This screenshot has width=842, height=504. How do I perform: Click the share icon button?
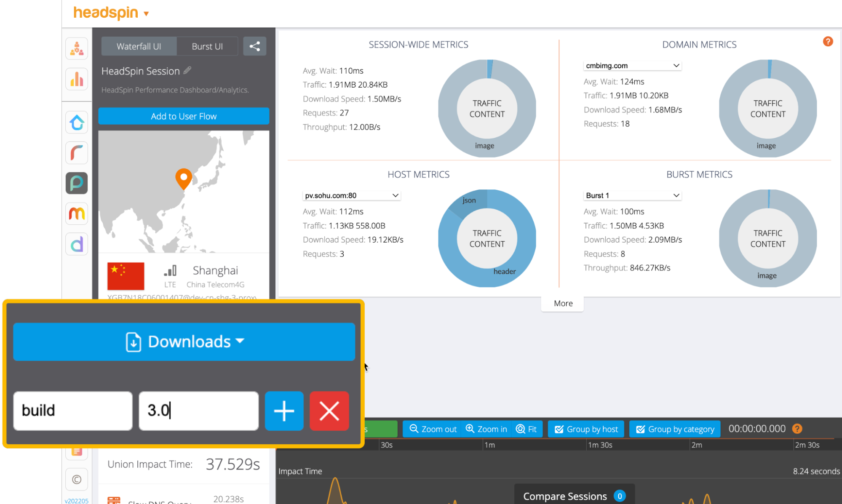(254, 46)
